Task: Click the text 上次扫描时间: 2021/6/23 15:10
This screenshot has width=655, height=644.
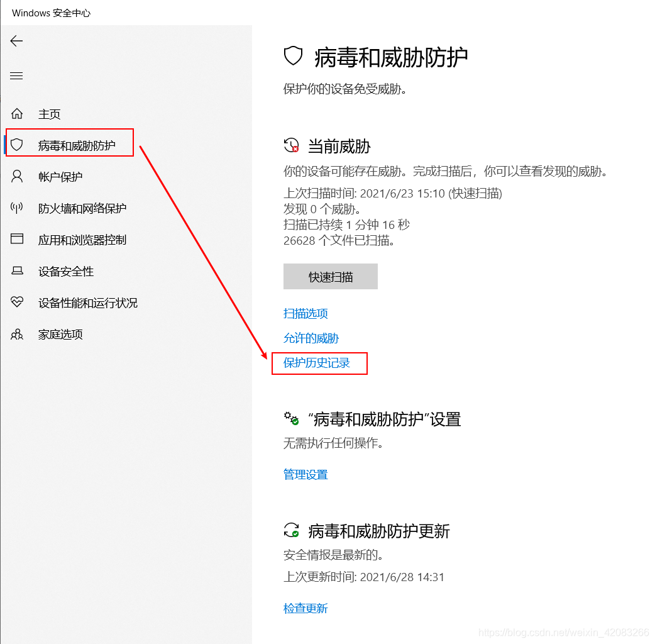Action: 364,193
